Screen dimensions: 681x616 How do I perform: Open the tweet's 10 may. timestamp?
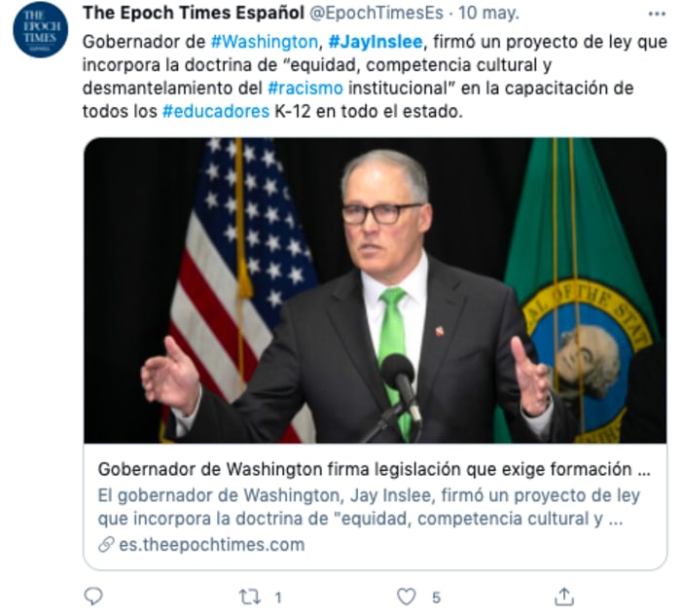coord(488,13)
